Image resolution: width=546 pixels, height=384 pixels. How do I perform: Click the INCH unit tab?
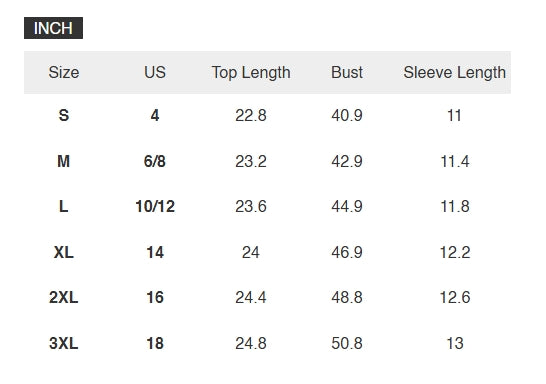pos(53,28)
